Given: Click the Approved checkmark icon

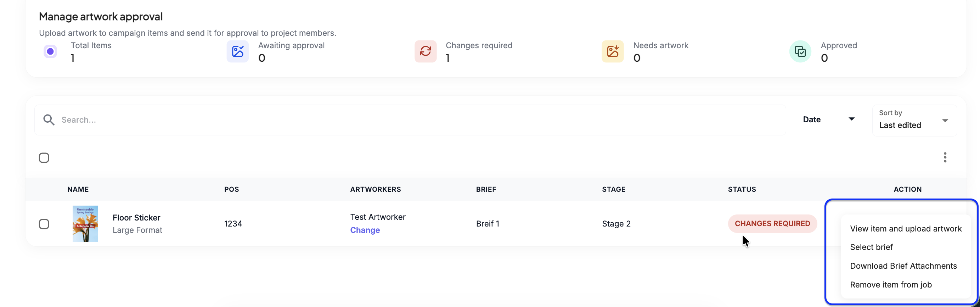Looking at the screenshot, I should (x=800, y=51).
